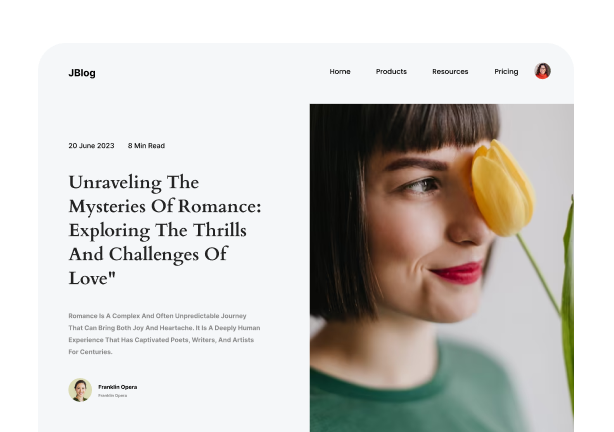Go to the Home nav item
The height and width of the screenshot is (432, 614).
[x=340, y=71]
